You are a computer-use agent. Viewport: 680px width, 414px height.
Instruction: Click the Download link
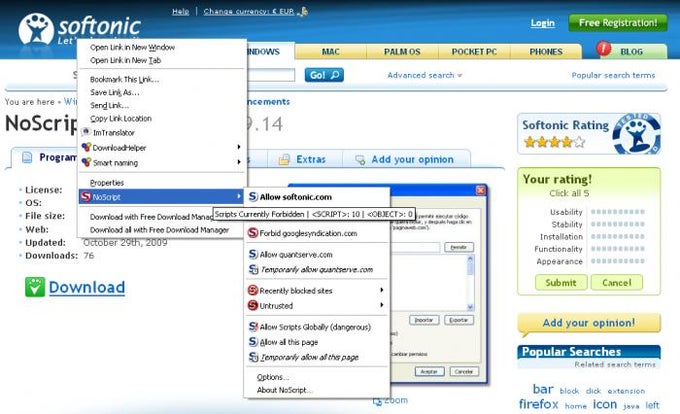[87, 287]
